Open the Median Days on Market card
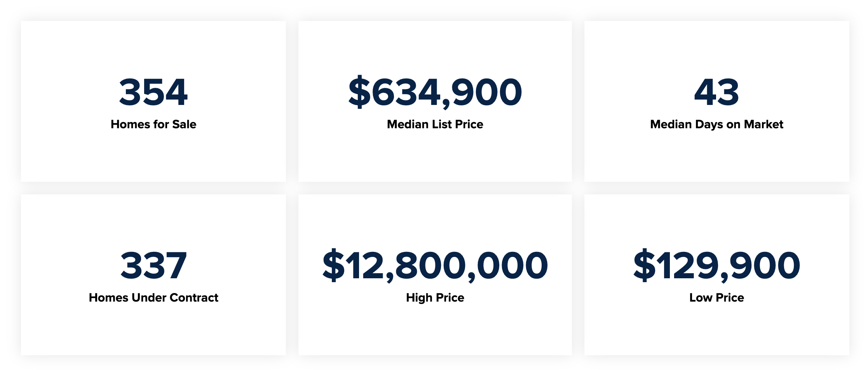Viewport: 868px width, 370px height. point(717,101)
